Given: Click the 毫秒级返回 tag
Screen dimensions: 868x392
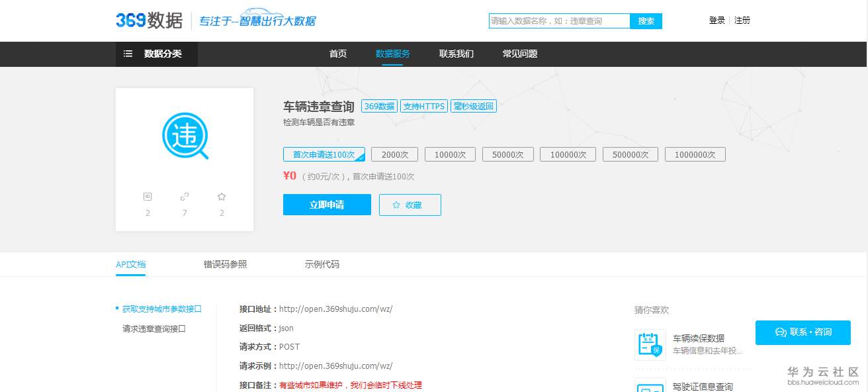Looking at the screenshot, I should (x=474, y=106).
